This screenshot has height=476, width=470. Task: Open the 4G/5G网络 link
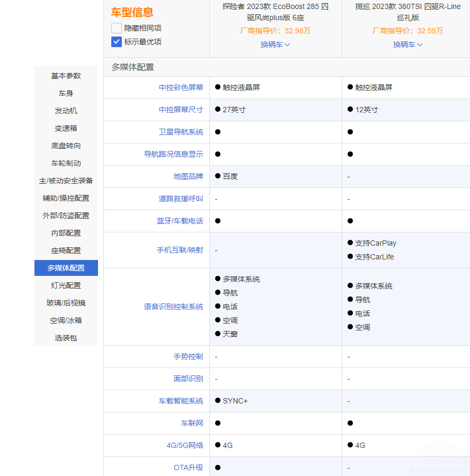pos(184,445)
